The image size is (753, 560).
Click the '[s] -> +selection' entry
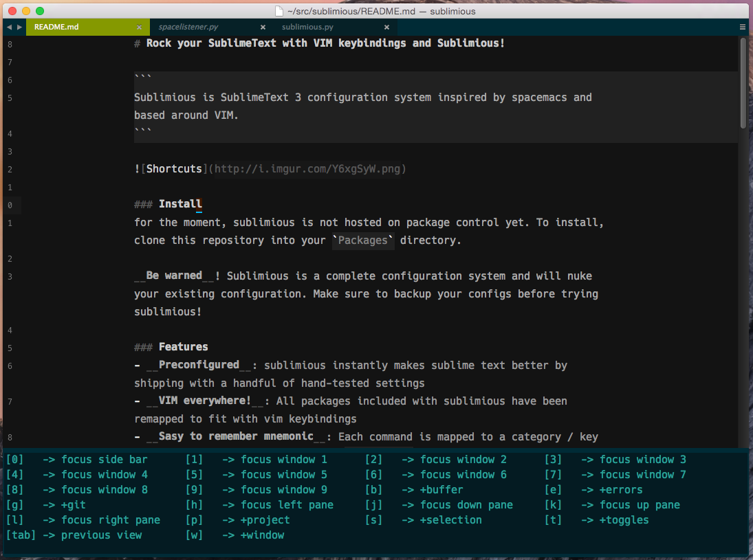[424, 520]
